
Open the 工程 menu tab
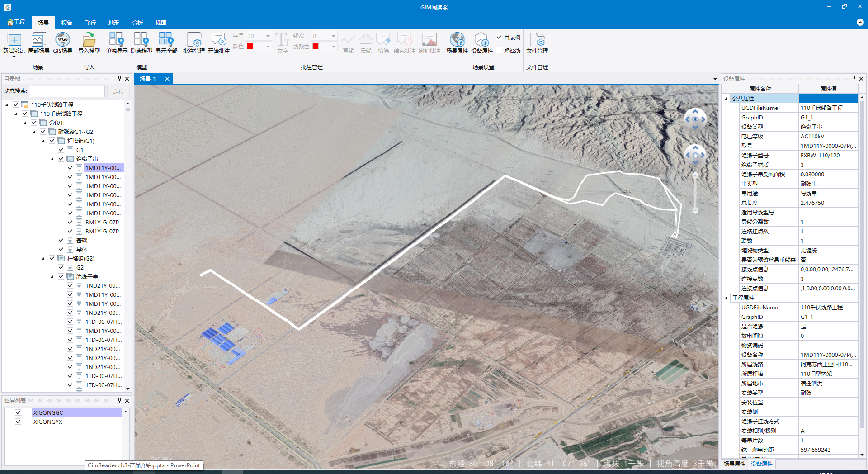tap(16, 22)
